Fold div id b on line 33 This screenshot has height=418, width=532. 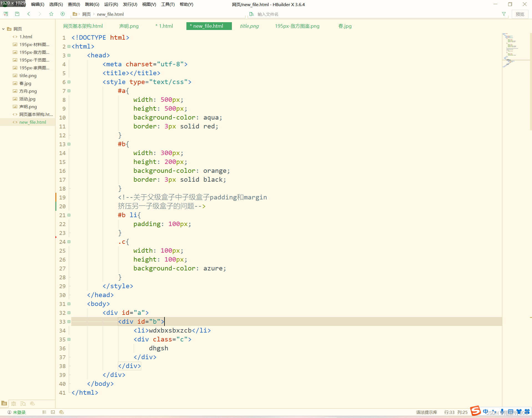point(69,322)
